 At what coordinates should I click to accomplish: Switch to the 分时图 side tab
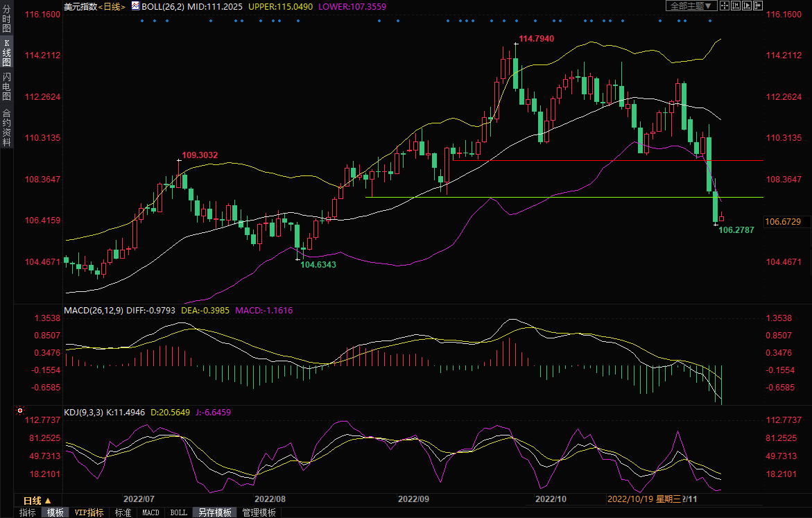point(6,19)
